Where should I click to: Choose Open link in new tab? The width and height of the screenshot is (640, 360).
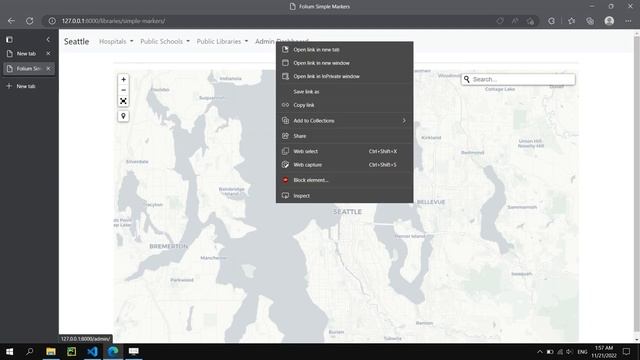click(x=344, y=49)
